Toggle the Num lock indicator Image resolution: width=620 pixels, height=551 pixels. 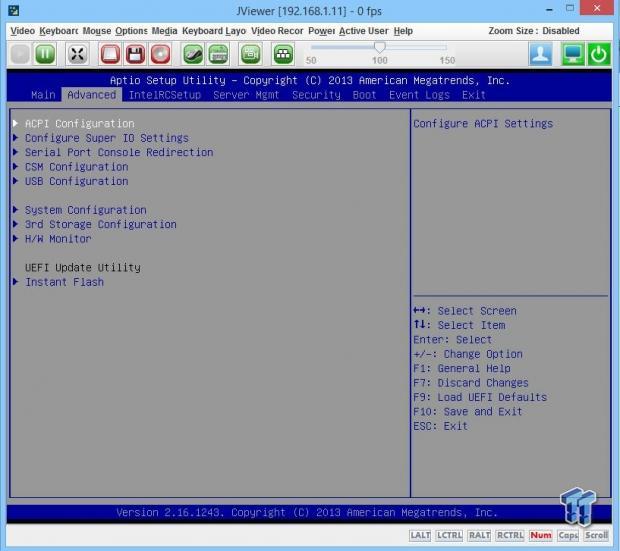(x=541, y=535)
